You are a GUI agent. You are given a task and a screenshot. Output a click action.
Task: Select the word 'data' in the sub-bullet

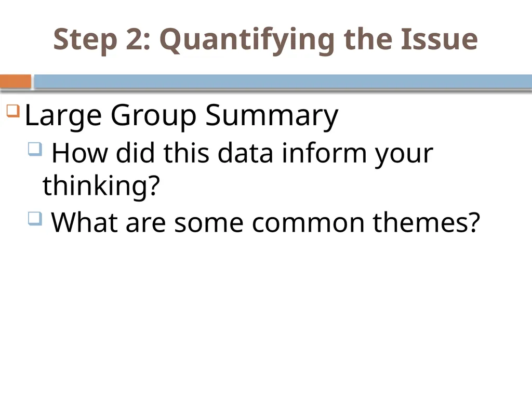[x=245, y=153]
